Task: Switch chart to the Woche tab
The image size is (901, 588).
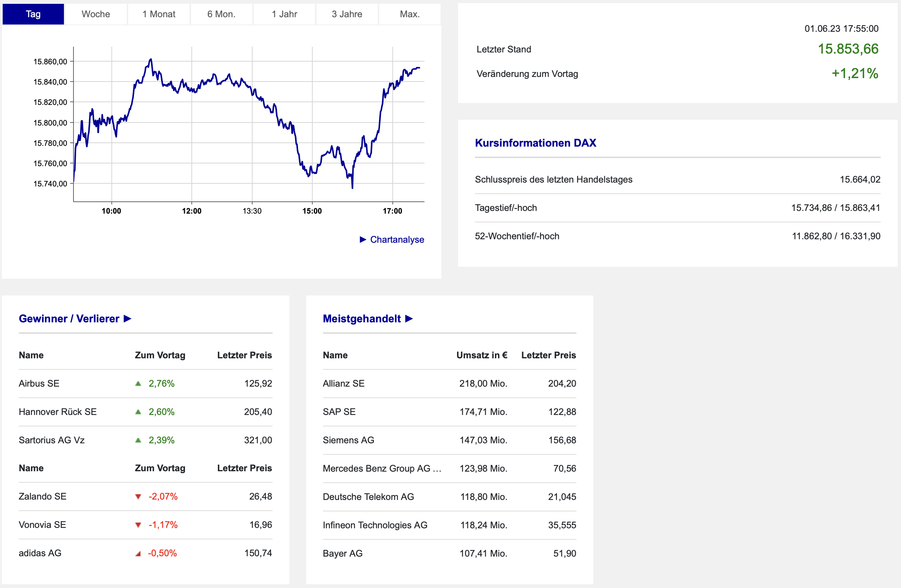Action: tap(96, 14)
